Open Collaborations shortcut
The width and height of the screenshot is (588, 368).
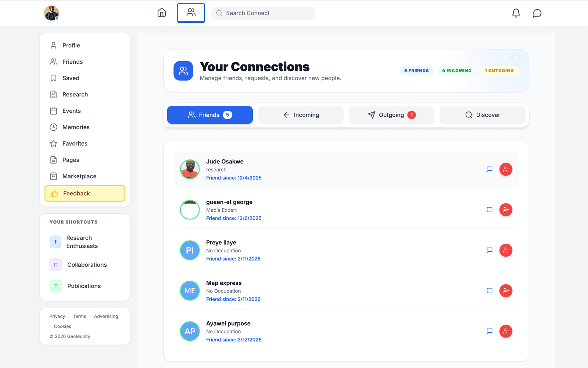pos(85,265)
